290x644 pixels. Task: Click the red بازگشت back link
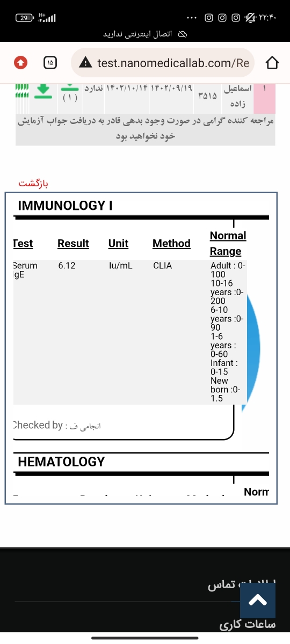click(33, 184)
